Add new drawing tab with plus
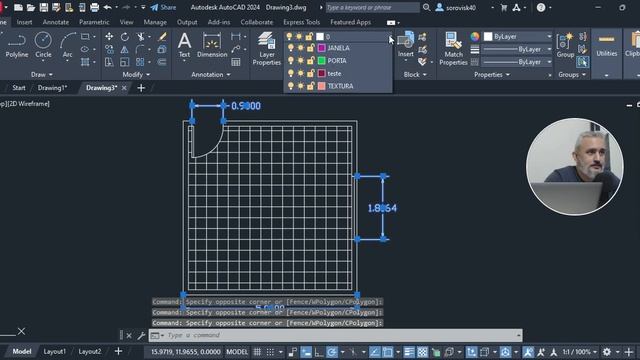 click(141, 88)
